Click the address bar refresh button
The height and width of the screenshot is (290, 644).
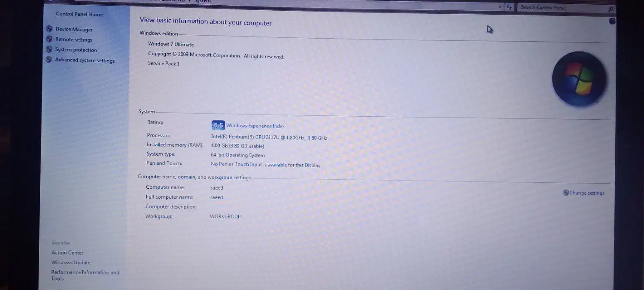(509, 7)
